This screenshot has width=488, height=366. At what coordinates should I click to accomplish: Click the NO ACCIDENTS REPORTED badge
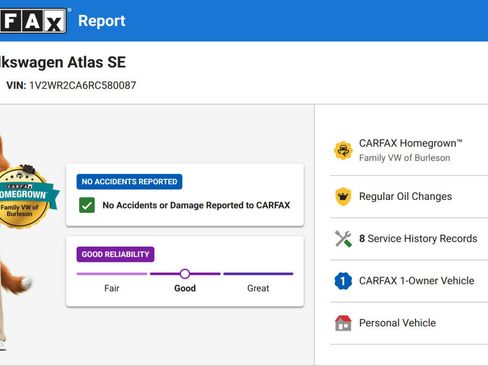coord(129,182)
